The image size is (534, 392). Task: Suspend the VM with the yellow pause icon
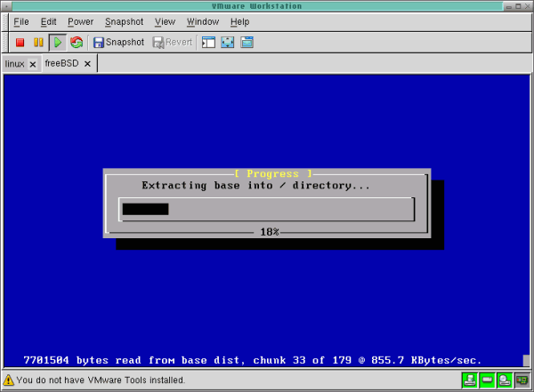38,43
